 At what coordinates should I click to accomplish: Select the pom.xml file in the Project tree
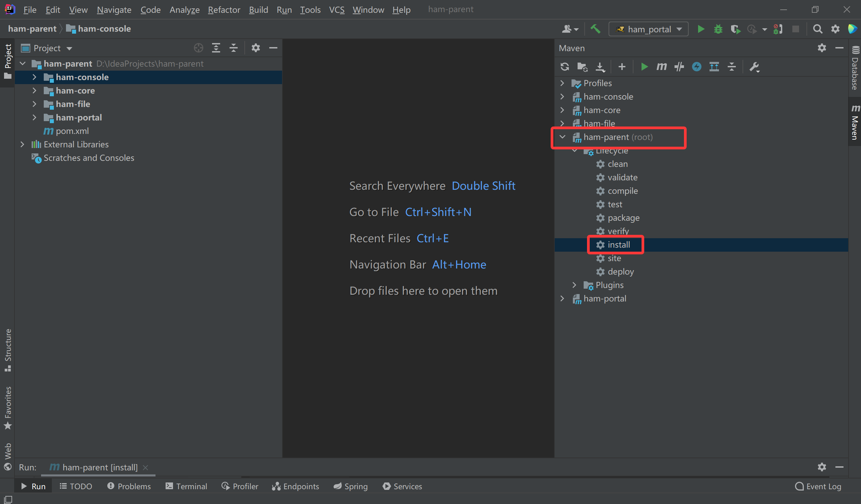click(72, 131)
